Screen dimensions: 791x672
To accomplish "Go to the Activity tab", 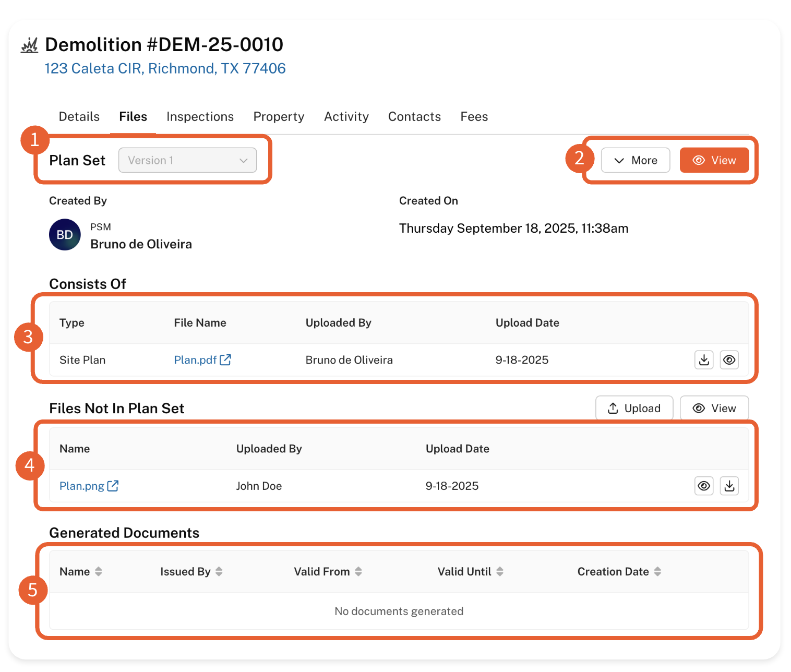I will pyautogui.click(x=346, y=116).
